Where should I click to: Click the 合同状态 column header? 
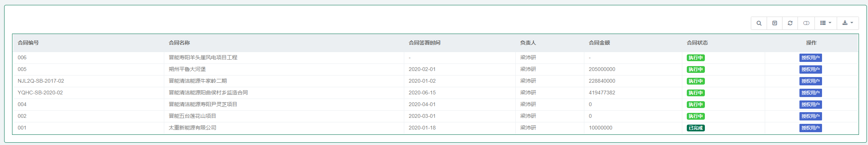point(697,43)
